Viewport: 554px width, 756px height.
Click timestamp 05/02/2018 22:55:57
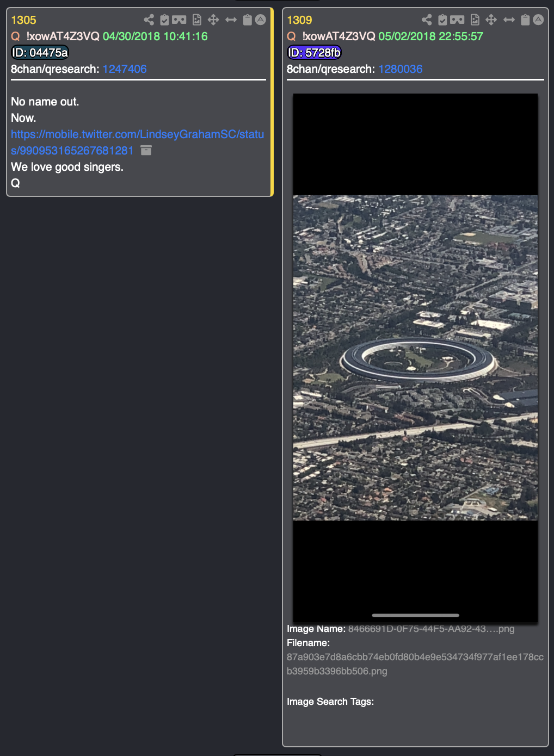click(x=431, y=36)
